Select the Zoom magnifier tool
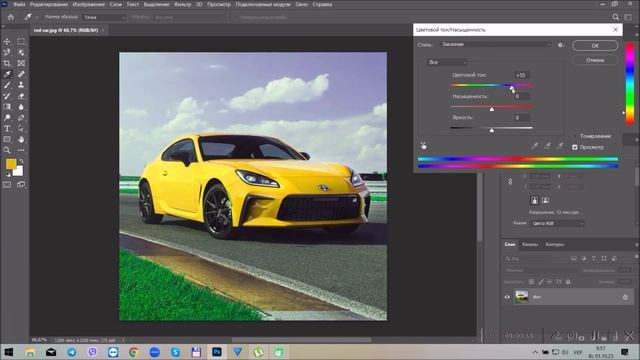This screenshot has width=640, height=360. [7, 150]
